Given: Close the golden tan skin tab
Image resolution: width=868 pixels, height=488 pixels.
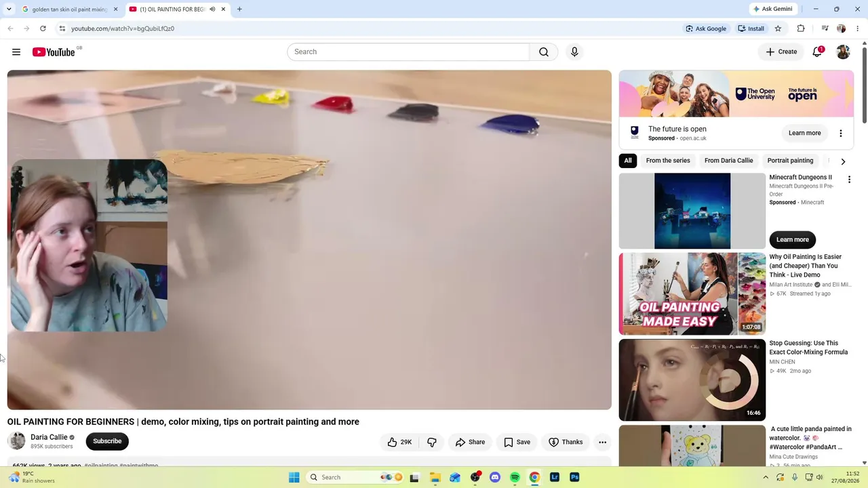Looking at the screenshot, I should coord(115,9).
